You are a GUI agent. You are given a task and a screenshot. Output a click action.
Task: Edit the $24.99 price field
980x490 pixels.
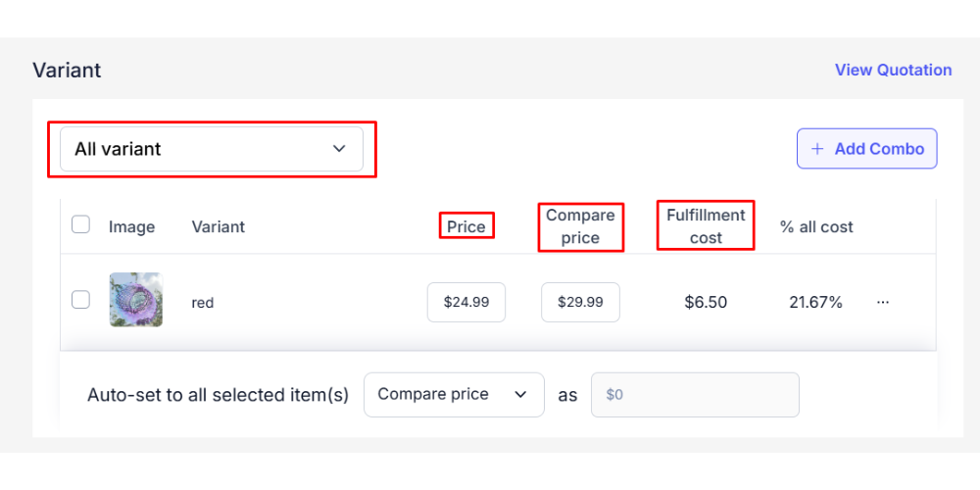[x=466, y=302]
